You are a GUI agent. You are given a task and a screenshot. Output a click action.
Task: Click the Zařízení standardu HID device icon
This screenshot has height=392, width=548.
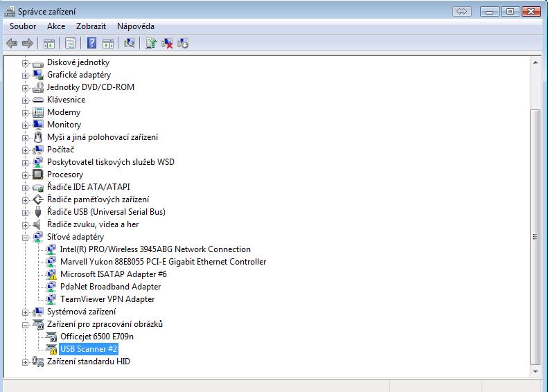pos(37,362)
